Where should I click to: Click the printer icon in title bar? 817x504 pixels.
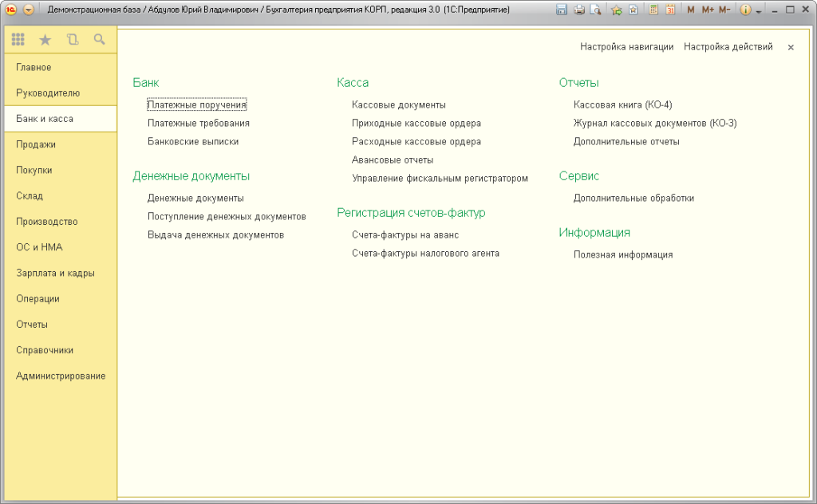click(x=579, y=10)
